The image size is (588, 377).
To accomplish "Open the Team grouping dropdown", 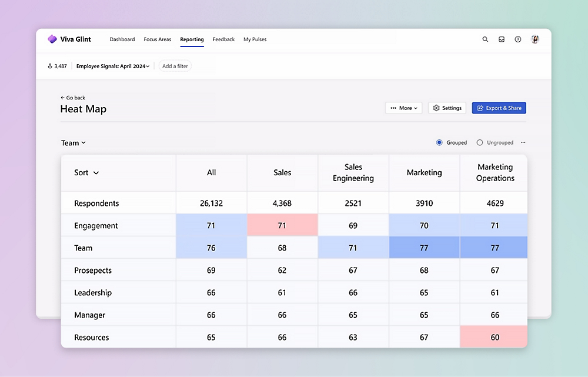I will click(x=73, y=143).
